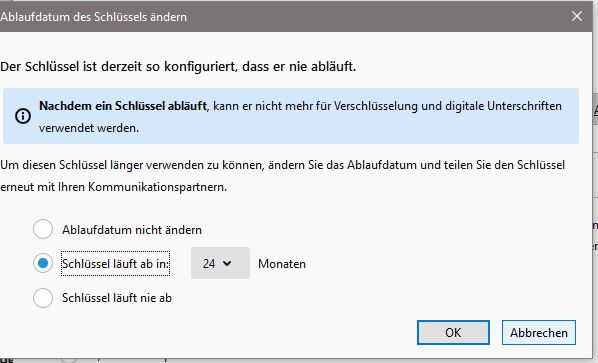Image resolution: width=598 pixels, height=363 pixels.
Task: Click the info circle icon in blue notice
Action: click(23, 116)
